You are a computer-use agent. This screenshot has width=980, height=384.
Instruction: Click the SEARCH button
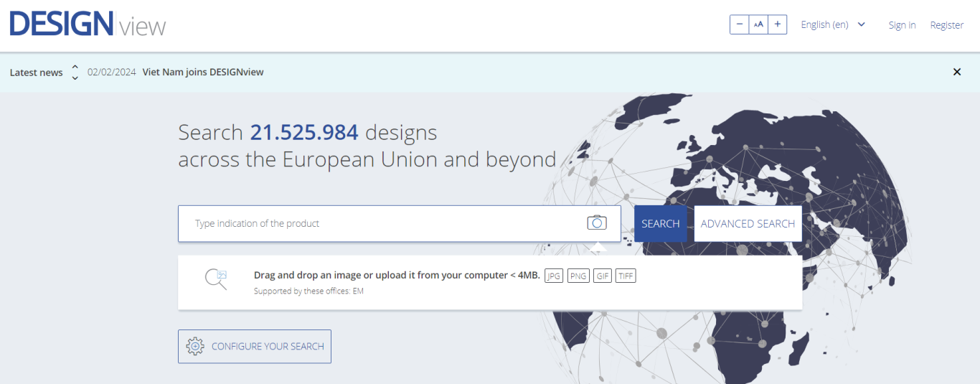[x=661, y=223]
